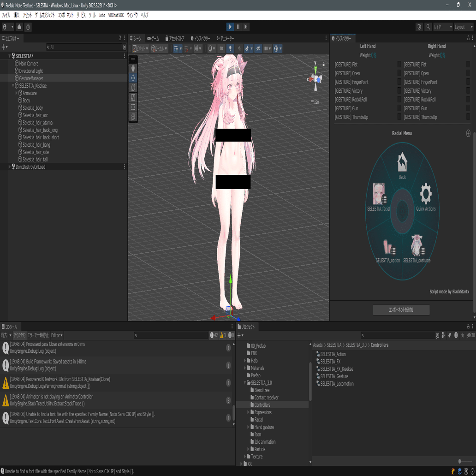Click the cloud services icon
Image resolution: width=476 pixels, height=476 pixels.
[x=19, y=27]
